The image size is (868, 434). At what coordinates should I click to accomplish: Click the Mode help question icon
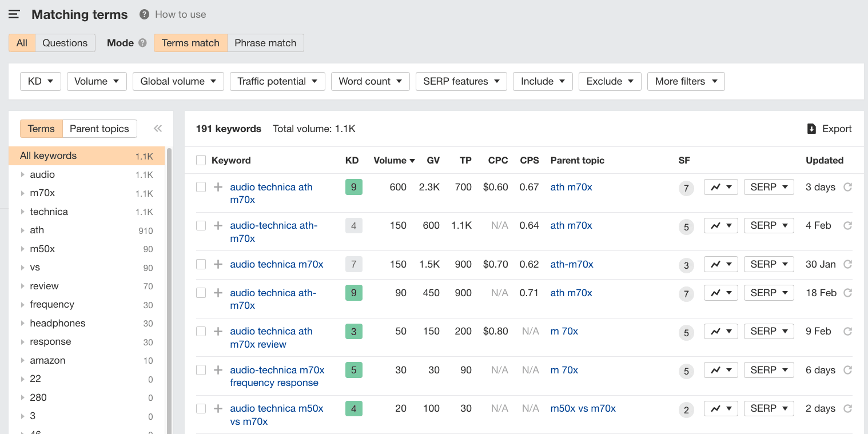143,43
